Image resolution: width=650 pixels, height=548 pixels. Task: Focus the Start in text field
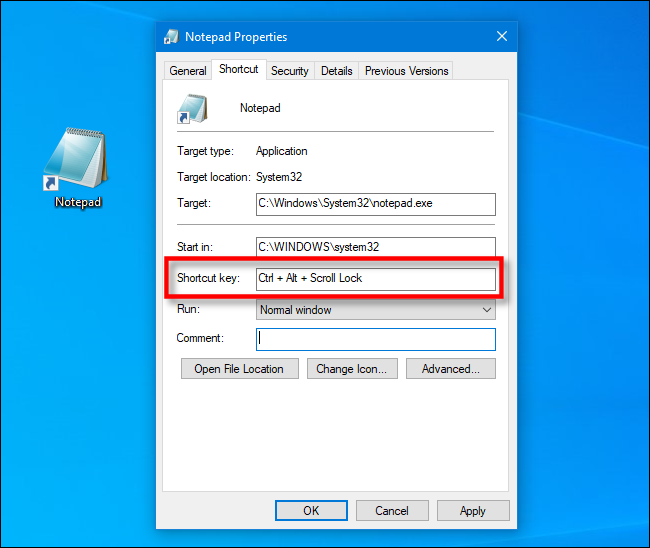pos(375,247)
